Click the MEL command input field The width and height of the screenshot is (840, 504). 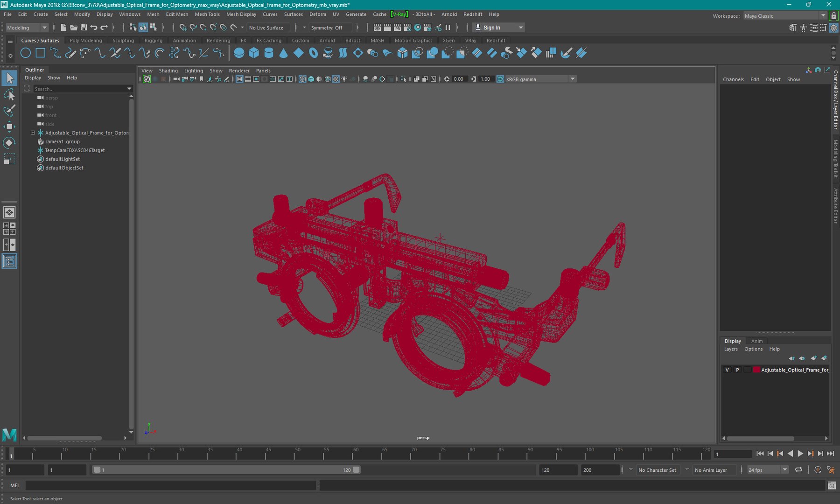pos(170,486)
